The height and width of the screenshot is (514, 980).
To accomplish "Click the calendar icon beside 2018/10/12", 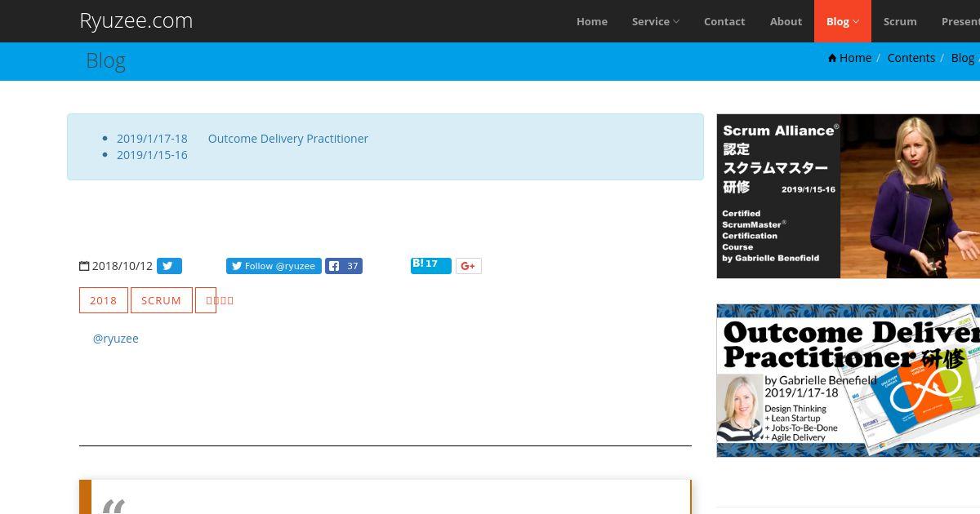I will point(84,266).
